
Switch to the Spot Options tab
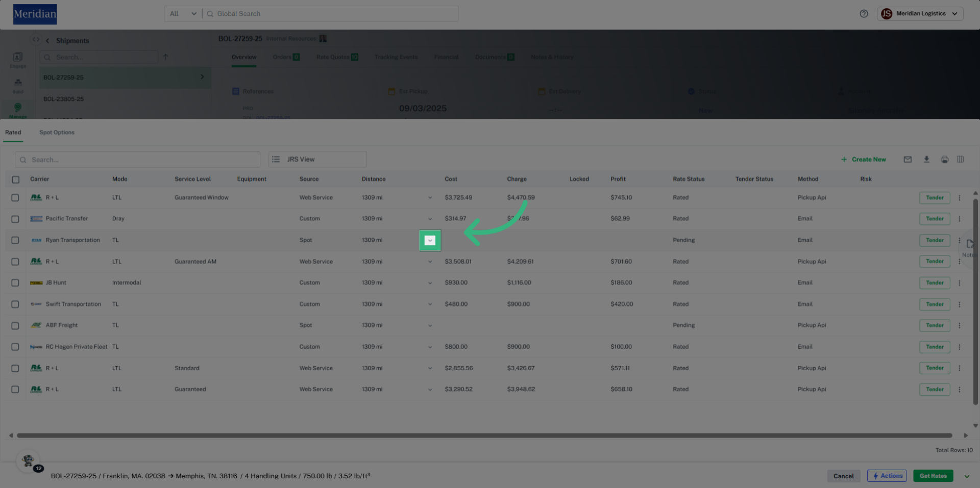tap(57, 133)
